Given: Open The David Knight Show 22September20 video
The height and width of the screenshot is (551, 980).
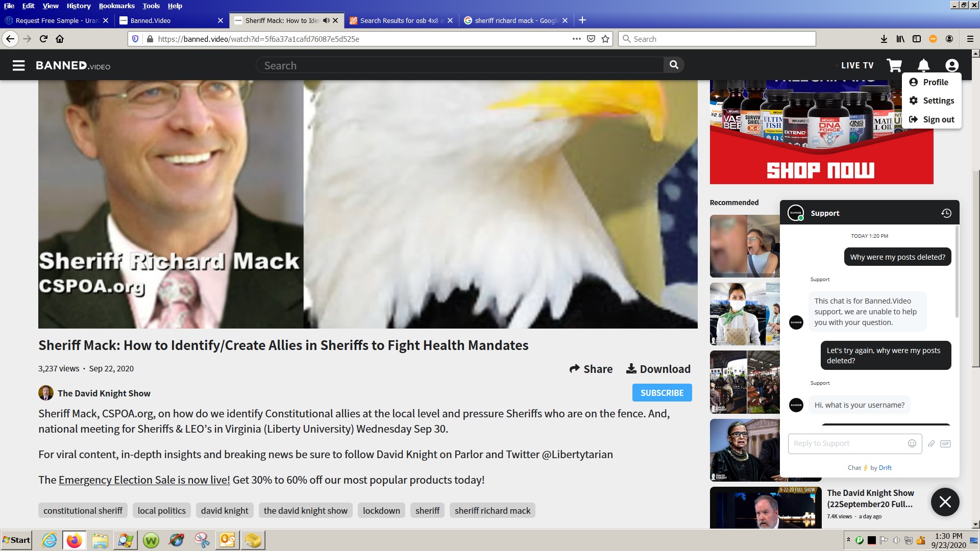Looking at the screenshot, I should (x=870, y=498).
